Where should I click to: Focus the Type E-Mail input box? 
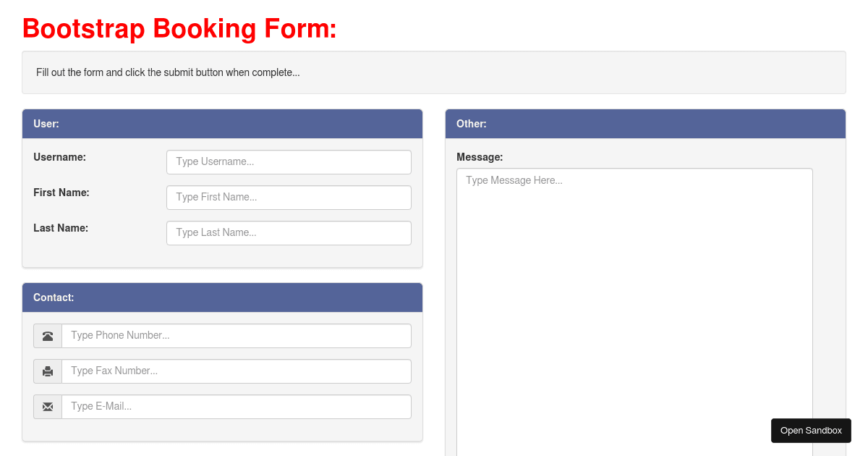click(237, 406)
